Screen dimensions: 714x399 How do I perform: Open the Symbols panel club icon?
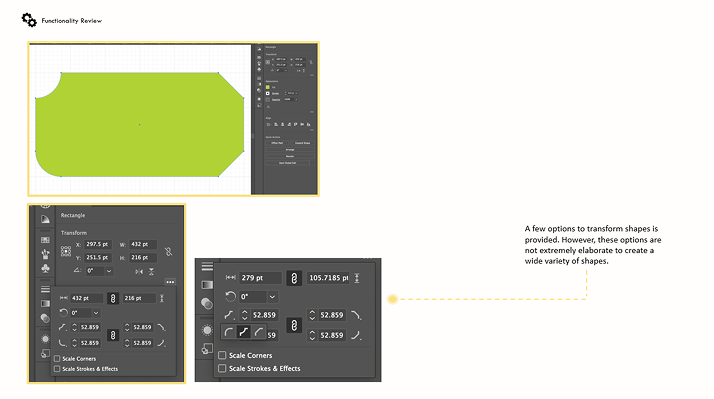point(45,268)
